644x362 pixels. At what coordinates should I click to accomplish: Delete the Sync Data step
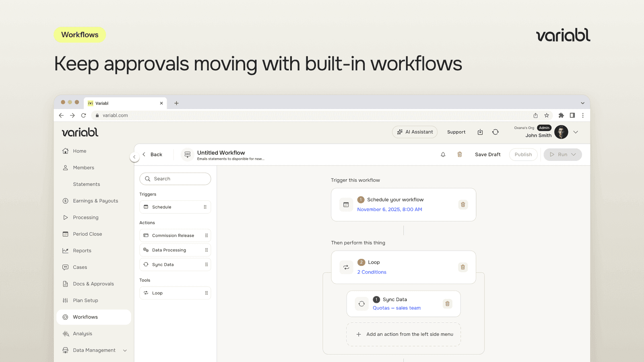(x=447, y=304)
